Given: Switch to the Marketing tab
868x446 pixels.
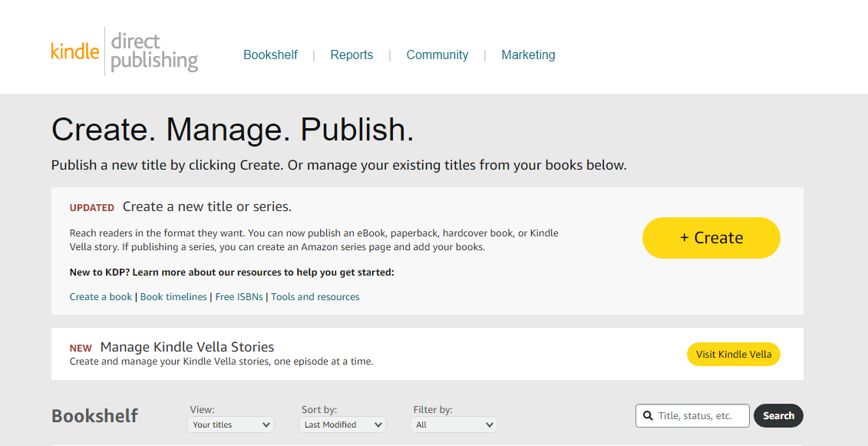Looking at the screenshot, I should tap(528, 55).
